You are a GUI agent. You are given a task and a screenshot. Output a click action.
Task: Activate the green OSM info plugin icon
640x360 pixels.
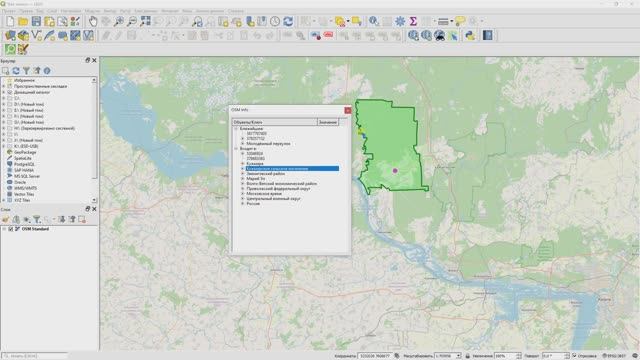(x=10, y=49)
